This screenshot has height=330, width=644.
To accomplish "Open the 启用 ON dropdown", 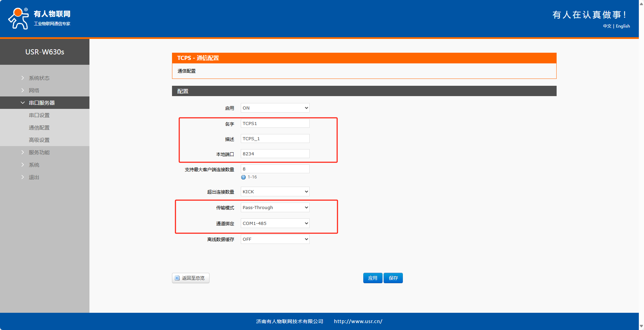I will pyautogui.click(x=275, y=108).
